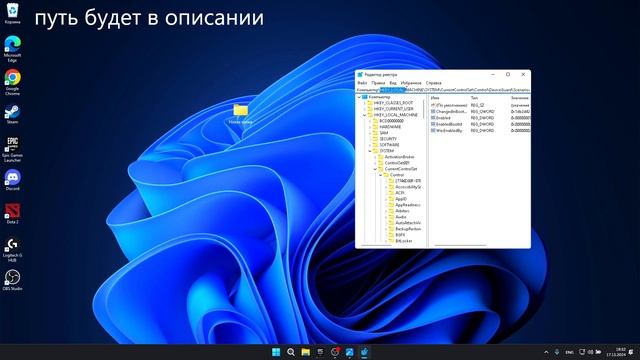Screen dimensions: 640x360
Task: Open the notification bell in the taskbar
Action: tap(631, 352)
